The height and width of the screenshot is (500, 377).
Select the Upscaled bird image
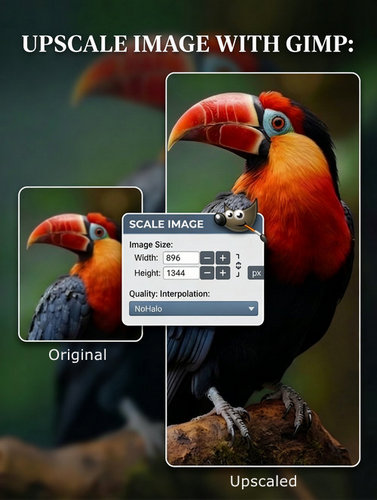click(x=263, y=270)
